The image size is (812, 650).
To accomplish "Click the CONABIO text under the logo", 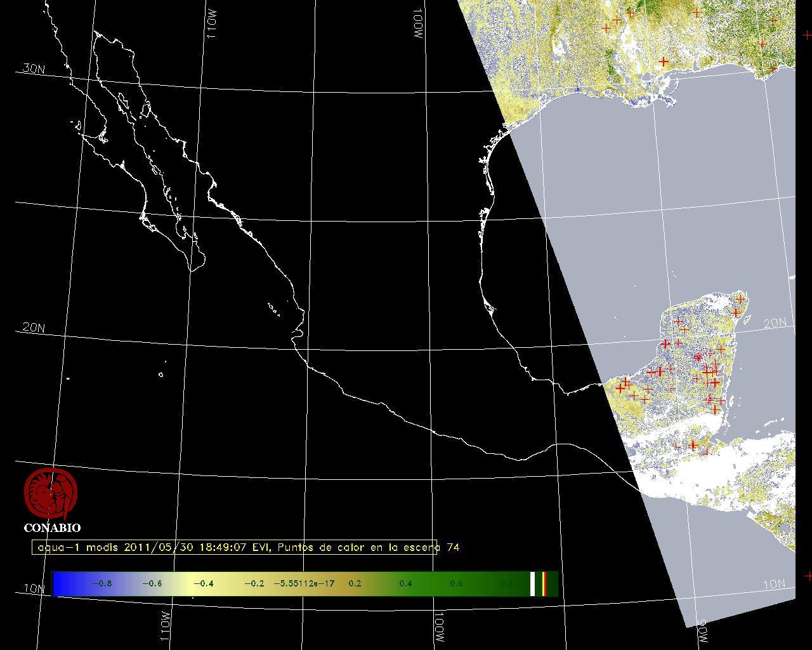I will 52,527.
